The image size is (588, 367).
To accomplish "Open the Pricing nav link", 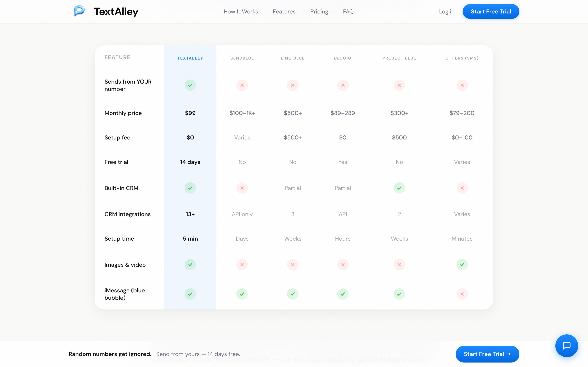I will coord(319,11).
